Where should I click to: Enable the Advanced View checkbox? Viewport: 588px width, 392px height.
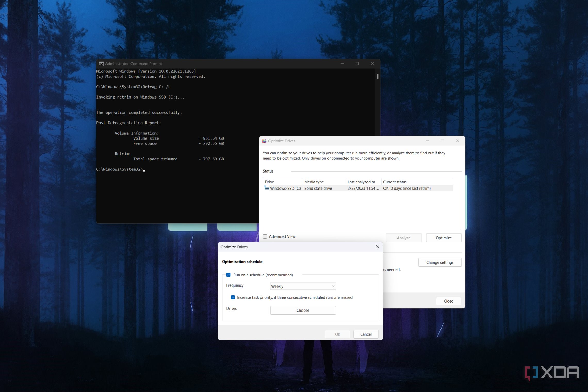coord(265,236)
